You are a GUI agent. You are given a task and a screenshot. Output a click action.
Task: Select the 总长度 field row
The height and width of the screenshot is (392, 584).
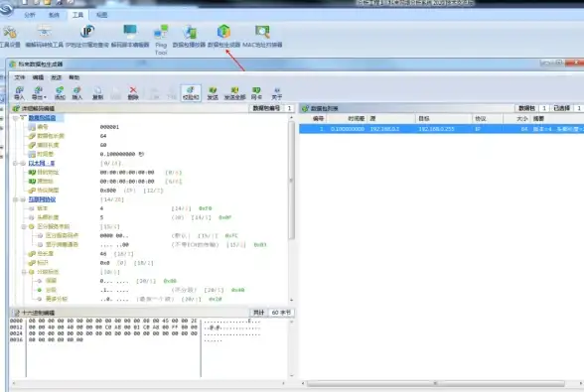pos(45,254)
